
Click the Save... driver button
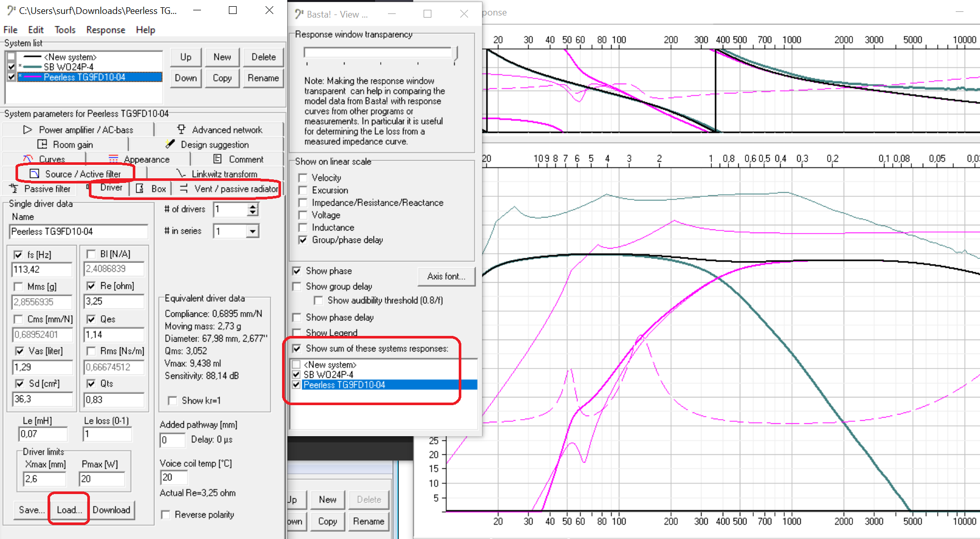(x=32, y=510)
